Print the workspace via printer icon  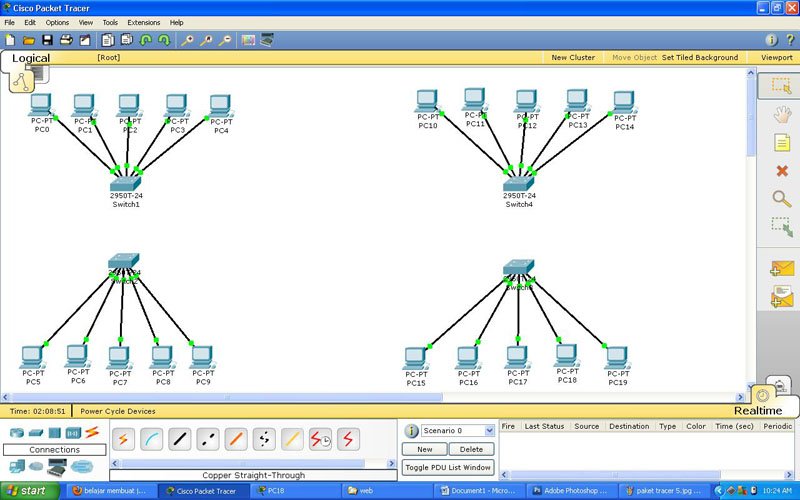pyautogui.click(x=66, y=40)
